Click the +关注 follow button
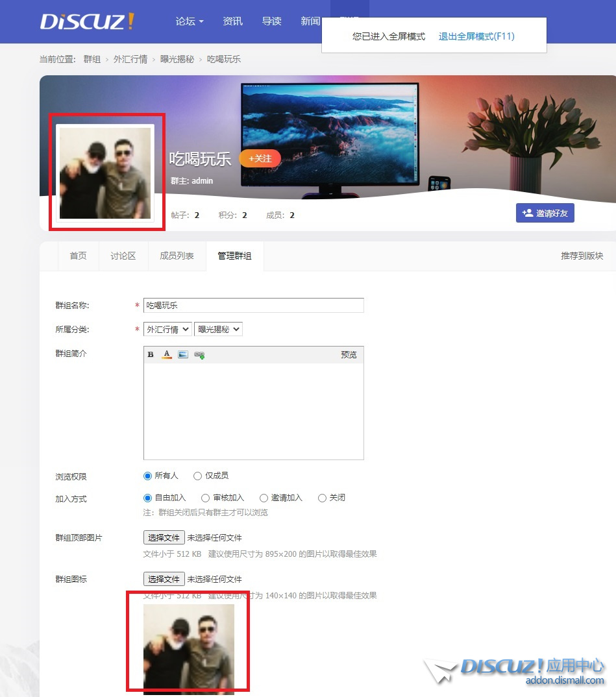 coord(260,158)
